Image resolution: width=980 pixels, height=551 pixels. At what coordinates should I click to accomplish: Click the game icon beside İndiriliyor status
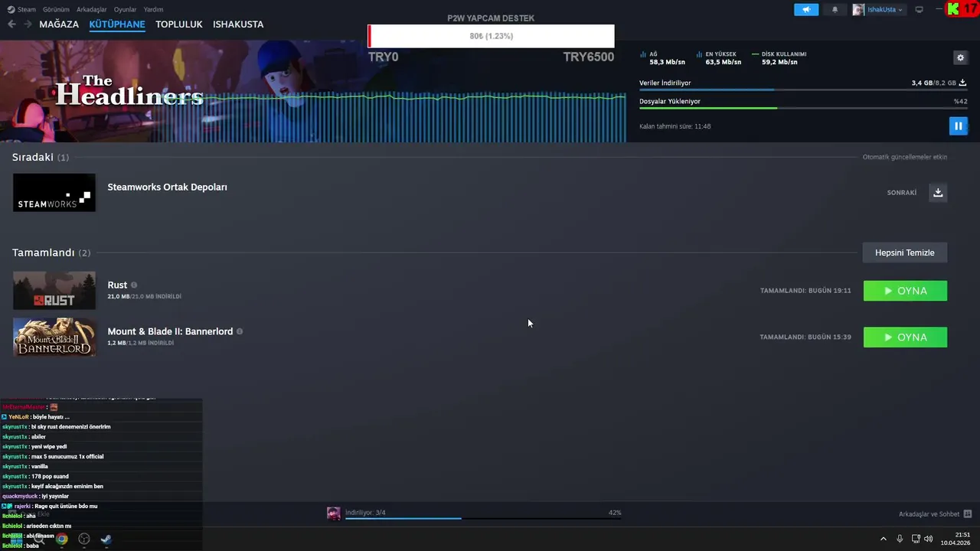(x=334, y=514)
